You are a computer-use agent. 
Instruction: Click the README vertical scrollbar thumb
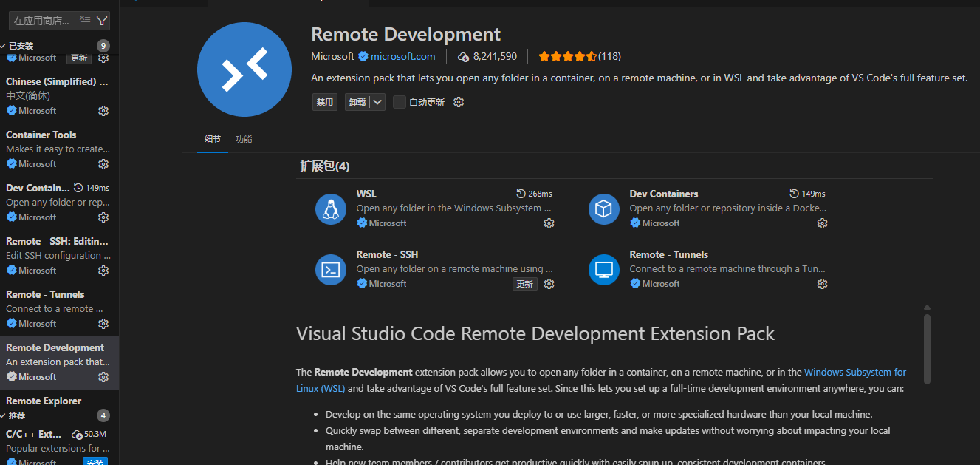[x=927, y=348]
